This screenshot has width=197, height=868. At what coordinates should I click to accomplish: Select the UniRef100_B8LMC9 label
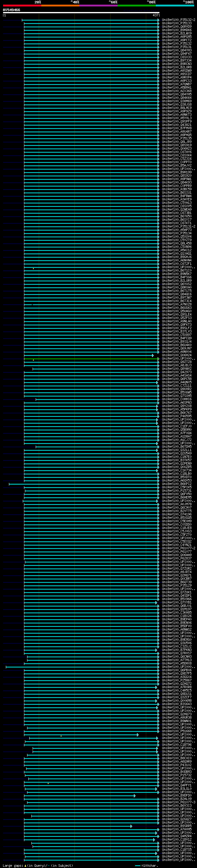click(177, 108)
